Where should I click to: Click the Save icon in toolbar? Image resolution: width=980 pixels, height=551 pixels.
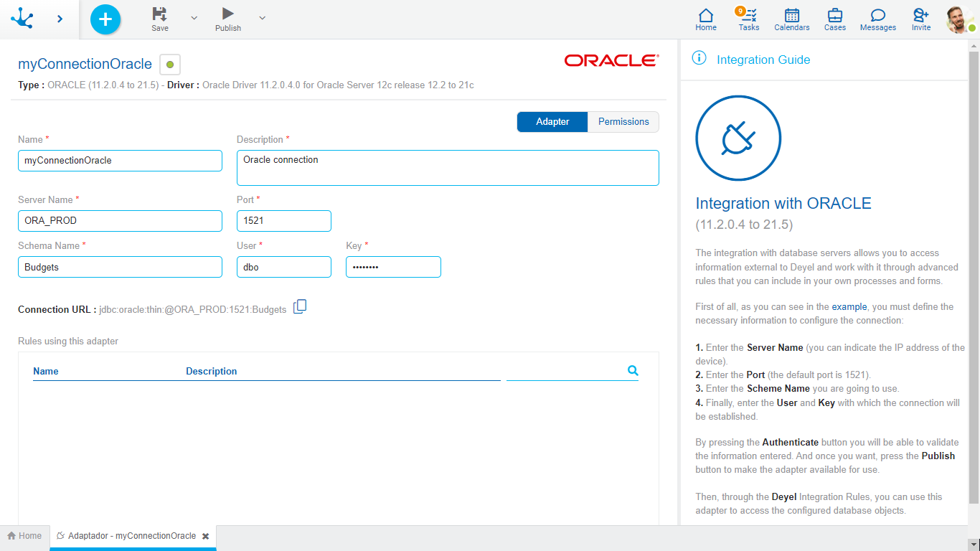[159, 14]
